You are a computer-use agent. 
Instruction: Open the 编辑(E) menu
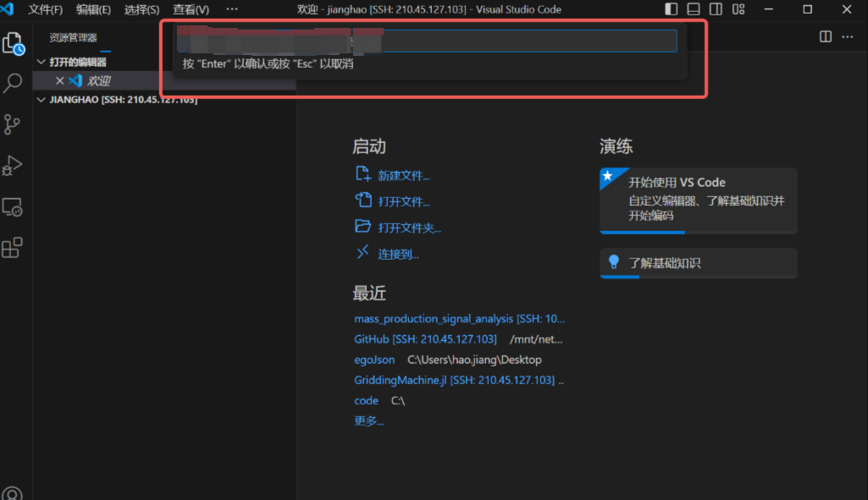pyautogui.click(x=93, y=9)
